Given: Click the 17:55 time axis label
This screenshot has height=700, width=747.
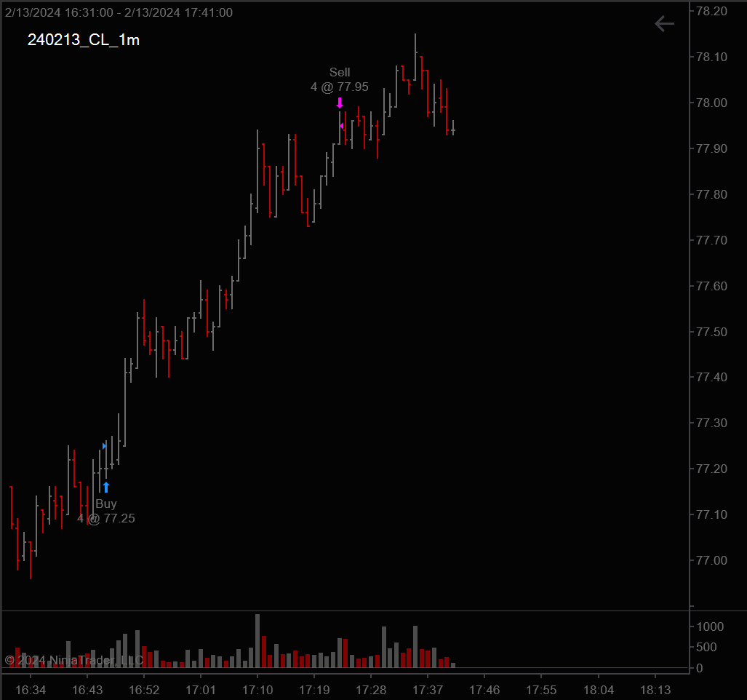Looking at the screenshot, I should tap(541, 690).
